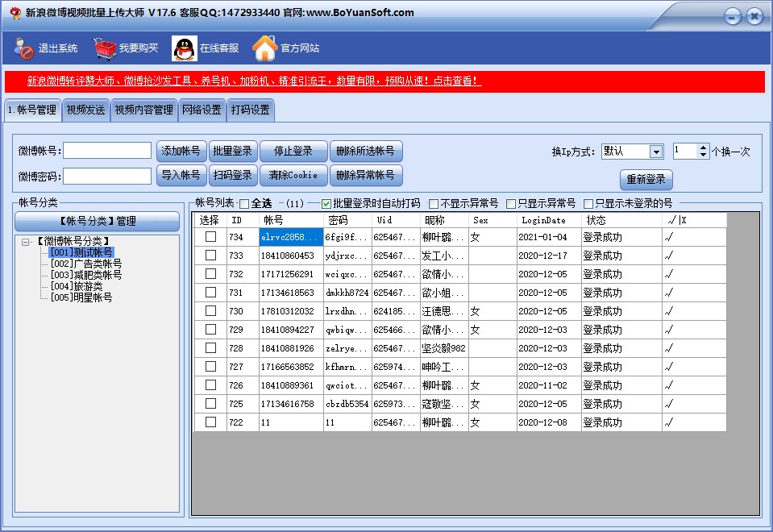Click login date 2020-12-17 cell
Image resolution: width=773 pixels, height=532 pixels.
pyautogui.click(x=549, y=256)
